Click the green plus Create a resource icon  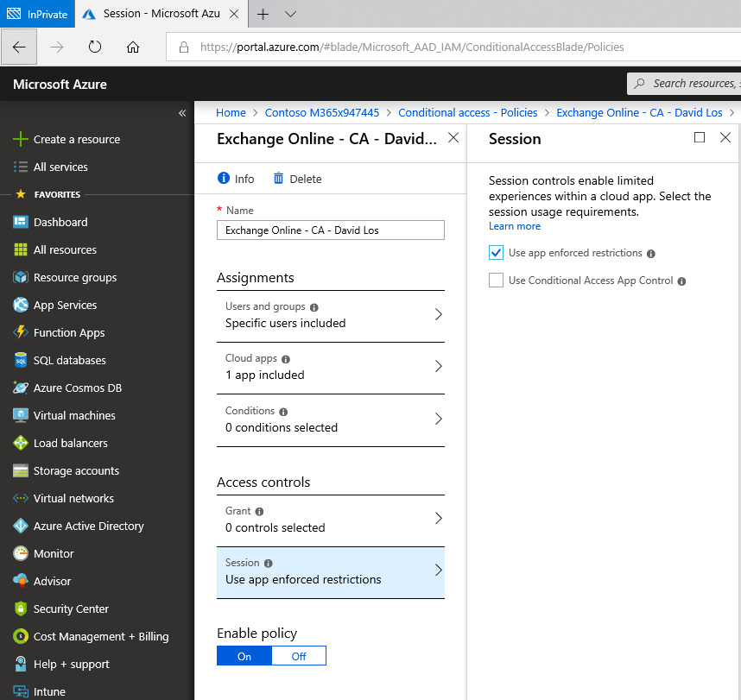tap(21, 139)
